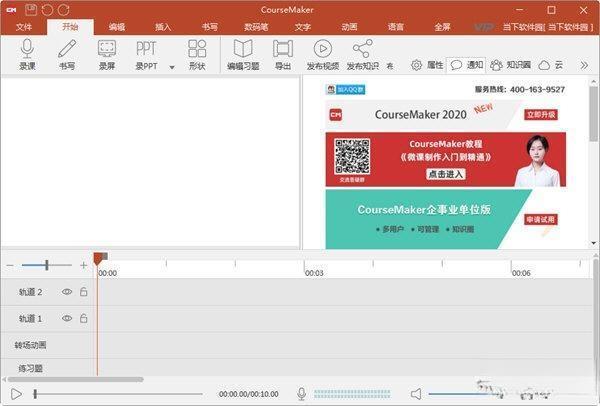Click the VIP label in ribbon
The image size is (600, 406).
coord(484,27)
